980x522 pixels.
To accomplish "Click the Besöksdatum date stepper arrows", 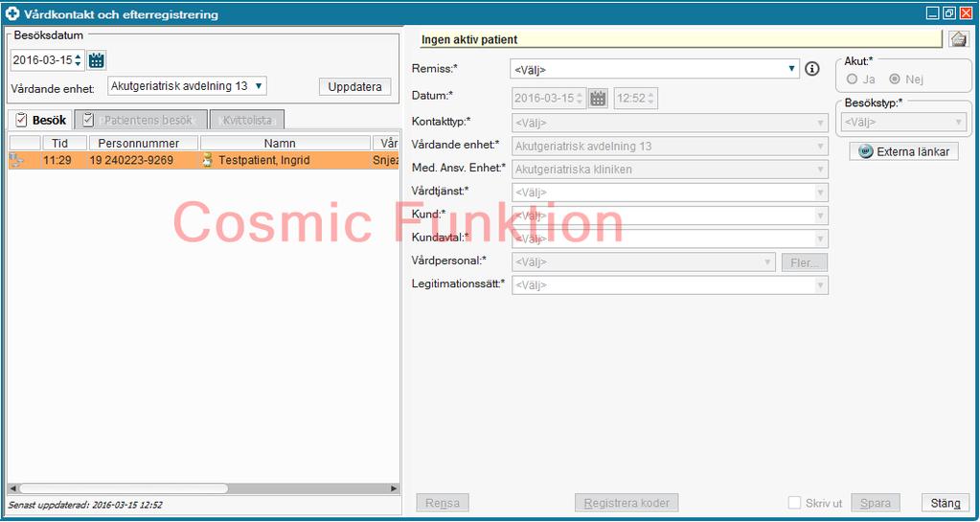I will (x=78, y=60).
